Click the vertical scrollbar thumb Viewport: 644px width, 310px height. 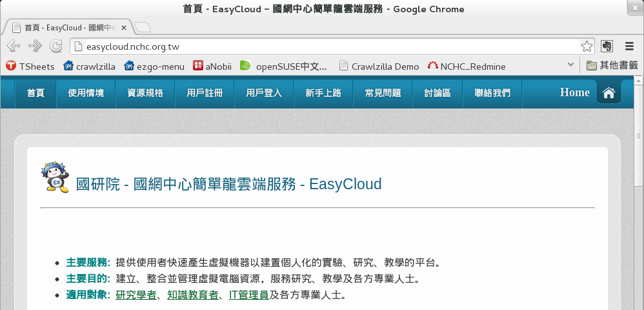click(x=638, y=136)
